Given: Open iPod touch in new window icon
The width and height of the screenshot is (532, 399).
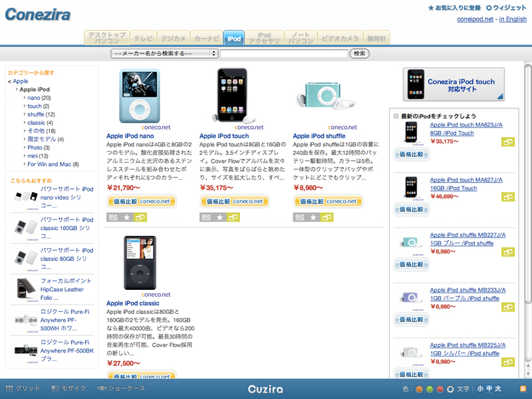Looking at the screenshot, I should coord(233,217).
